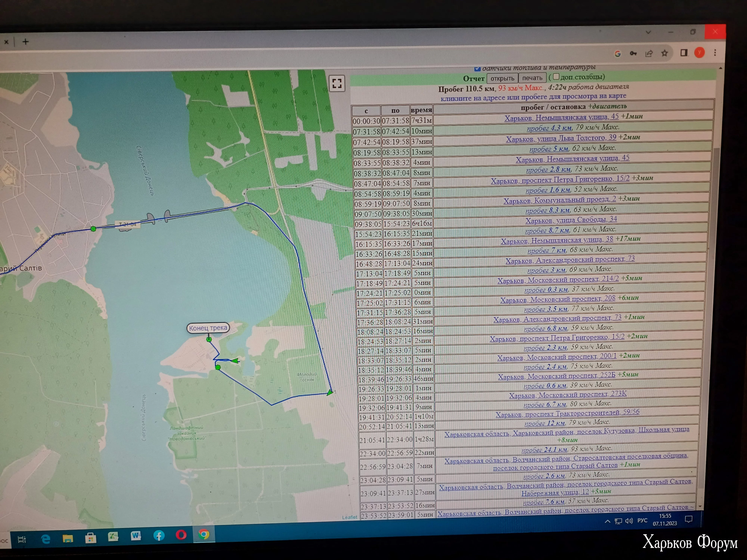Click the открыть report button
The width and height of the screenshot is (747, 560).
click(x=502, y=78)
